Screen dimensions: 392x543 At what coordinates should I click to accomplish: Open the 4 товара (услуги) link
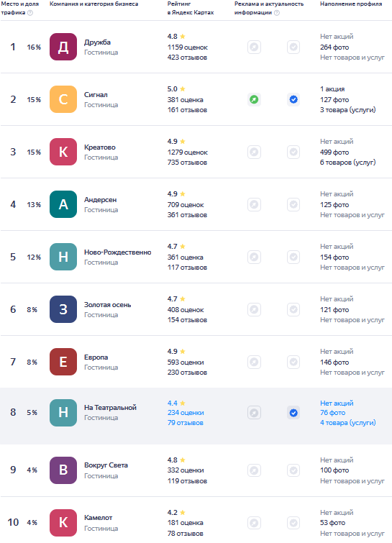coord(347,423)
